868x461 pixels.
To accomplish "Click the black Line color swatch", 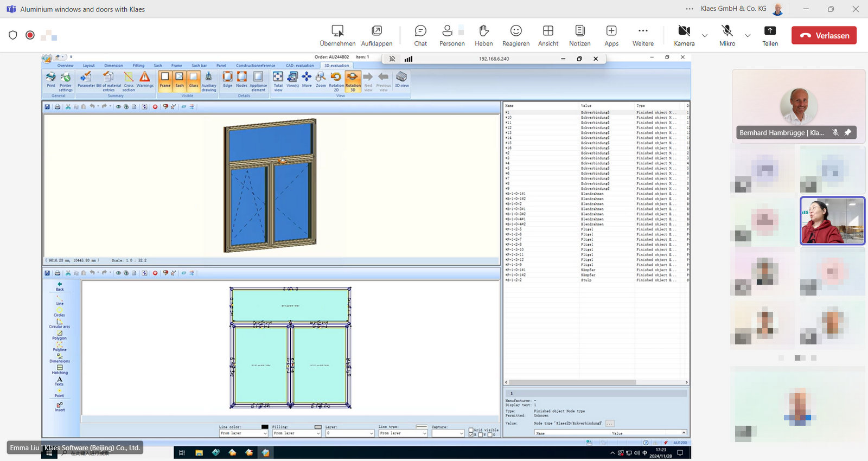I will [265, 427].
